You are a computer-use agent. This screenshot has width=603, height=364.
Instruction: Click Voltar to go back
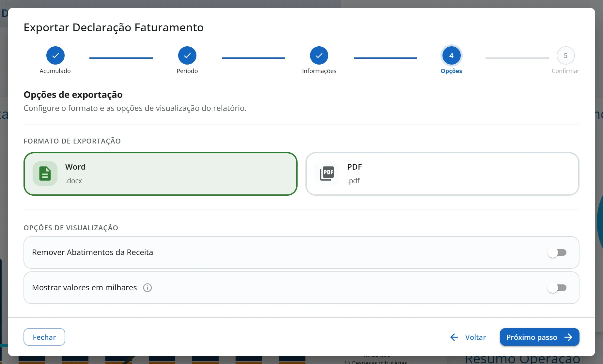coord(468,337)
